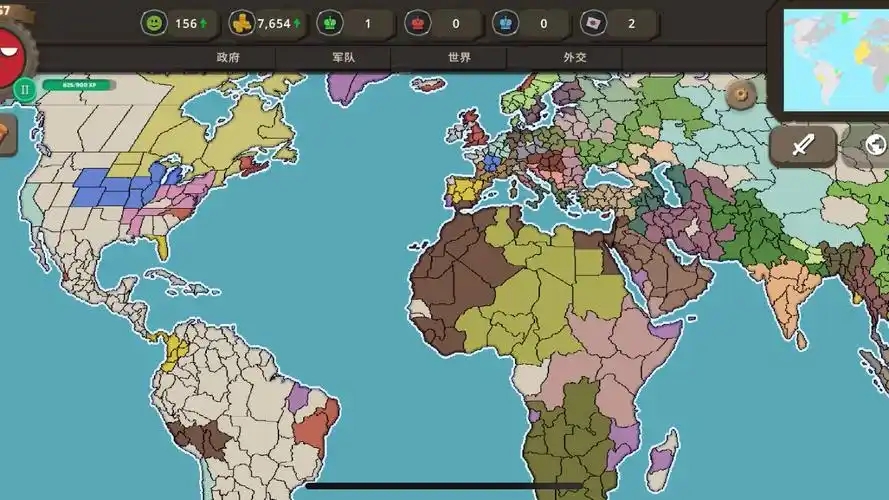
Task: Select the purple Madagascar island
Action: click(x=661, y=459)
